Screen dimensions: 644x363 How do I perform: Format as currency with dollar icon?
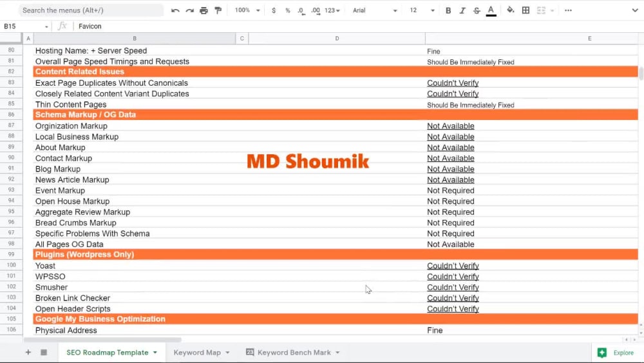click(x=274, y=10)
